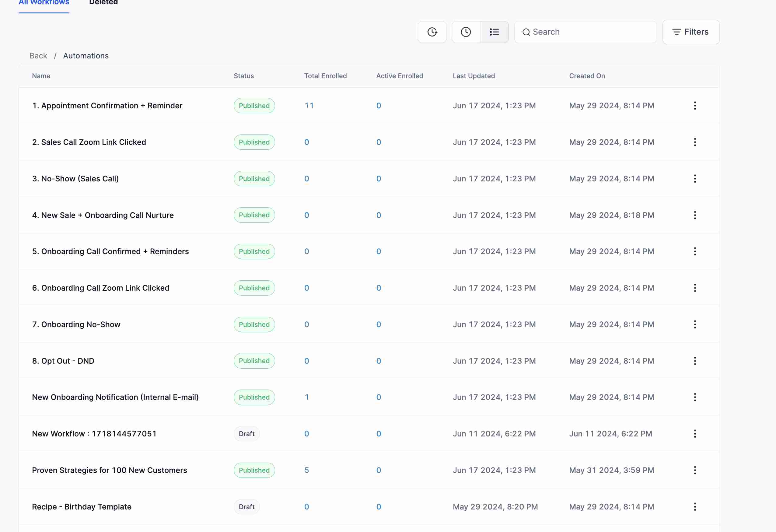
Task: Open three-dot menu for New Workflow : 1718144577051
Action: click(x=695, y=433)
